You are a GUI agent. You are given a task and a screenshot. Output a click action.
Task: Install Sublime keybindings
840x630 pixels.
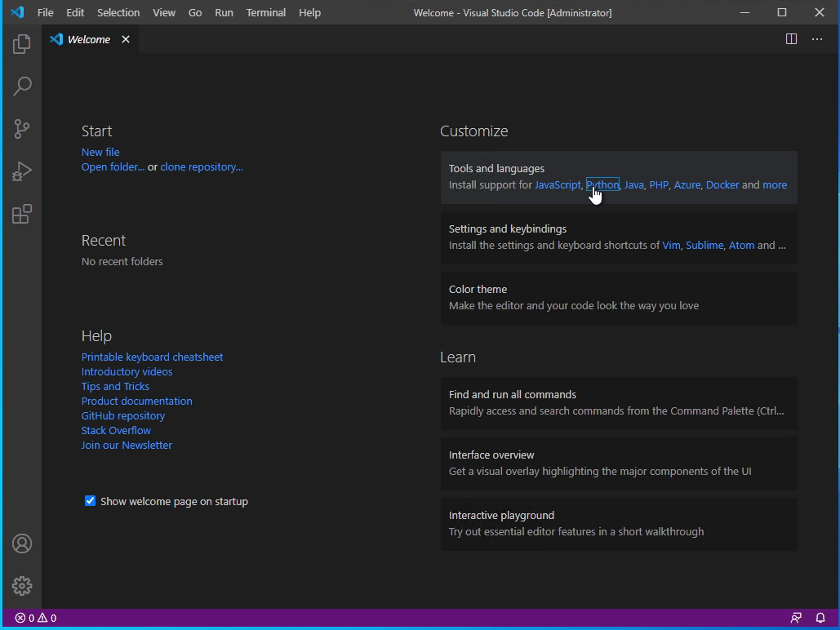(704, 246)
